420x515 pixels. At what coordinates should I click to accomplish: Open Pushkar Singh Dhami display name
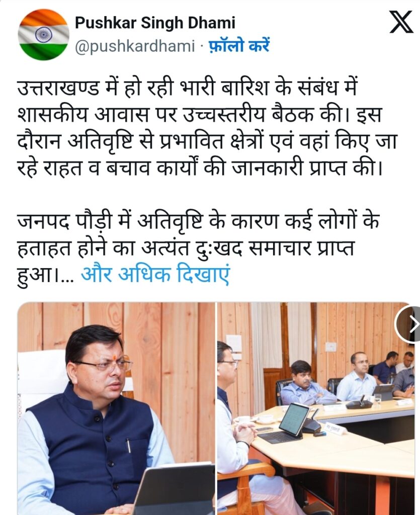point(155,23)
